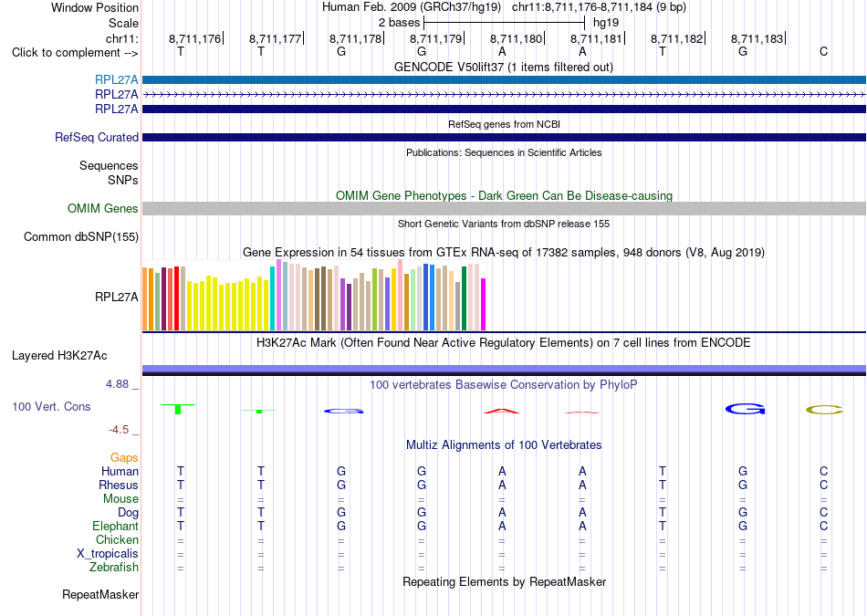Click the Human species label
867x616 pixels.
point(120,471)
